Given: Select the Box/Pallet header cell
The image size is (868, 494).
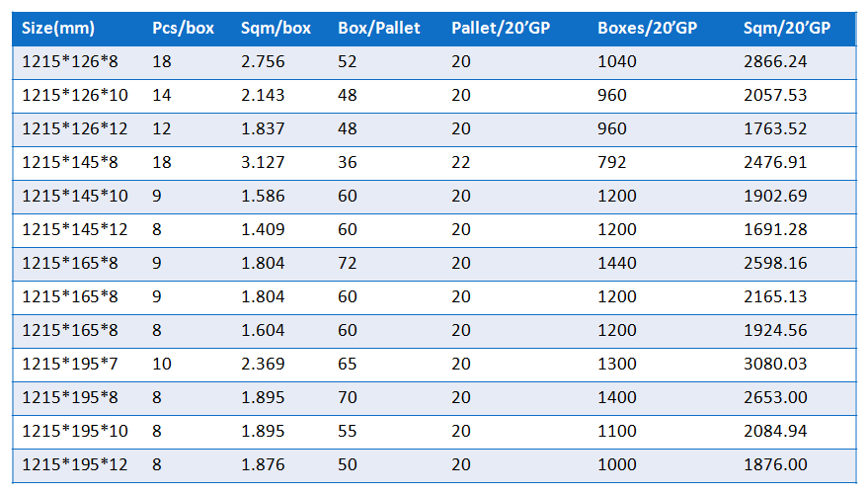Looking at the screenshot, I should (x=379, y=28).
